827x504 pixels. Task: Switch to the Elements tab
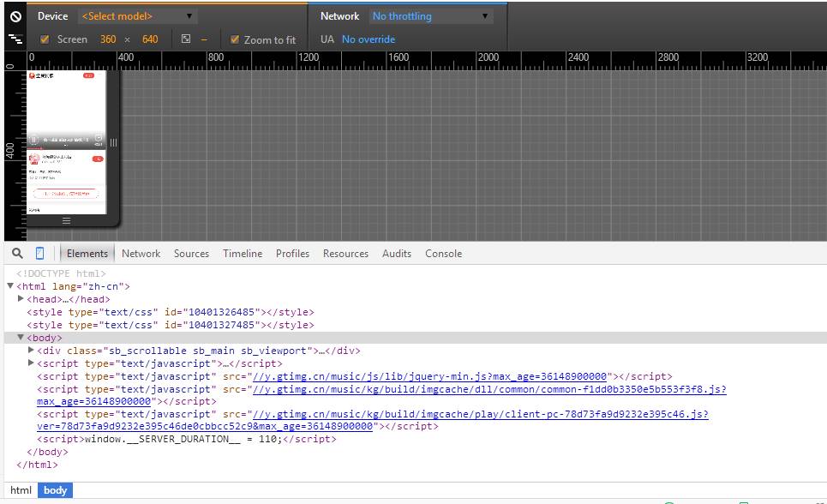(x=87, y=254)
